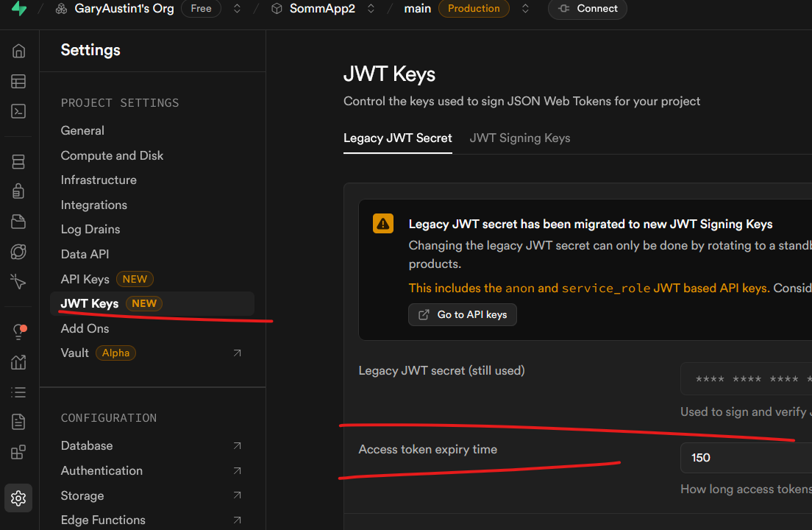Viewport: 812px width, 530px height.
Task: Click the Access token expiry time field
Action: (x=747, y=458)
